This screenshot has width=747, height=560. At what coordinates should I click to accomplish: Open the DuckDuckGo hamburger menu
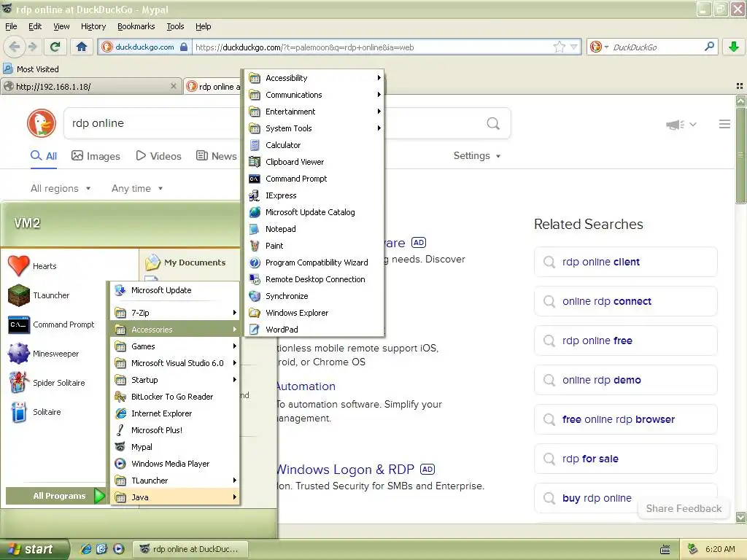(x=724, y=124)
